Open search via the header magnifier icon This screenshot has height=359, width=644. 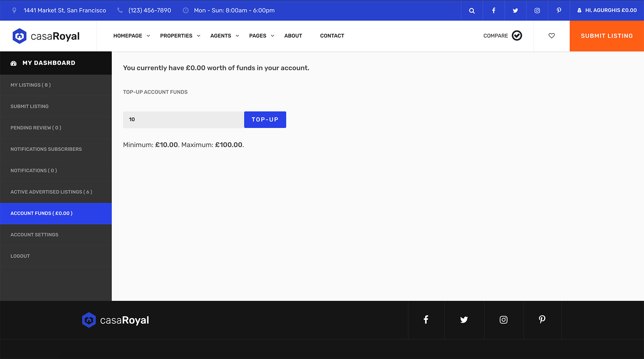(x=472, y=11)
